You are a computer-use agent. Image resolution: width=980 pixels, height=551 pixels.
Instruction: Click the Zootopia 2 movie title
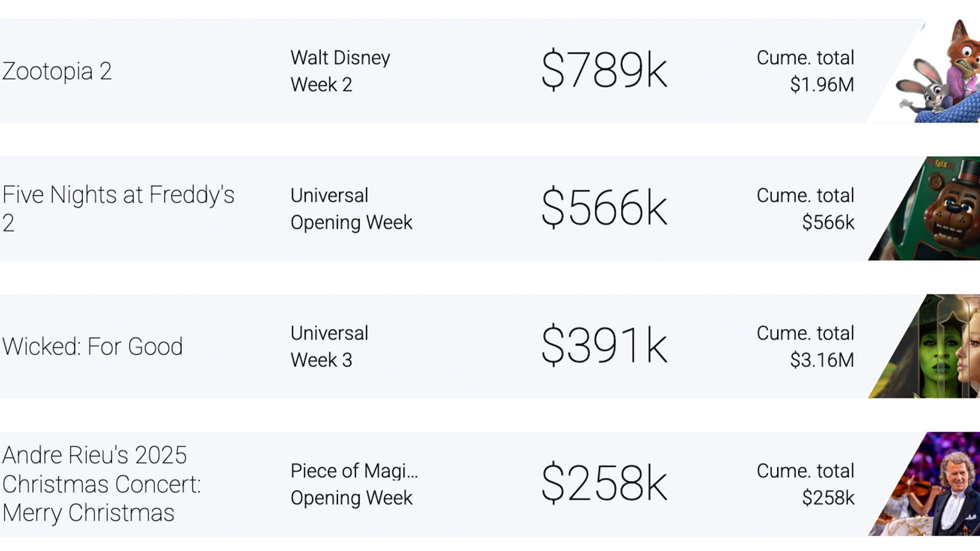57,71
